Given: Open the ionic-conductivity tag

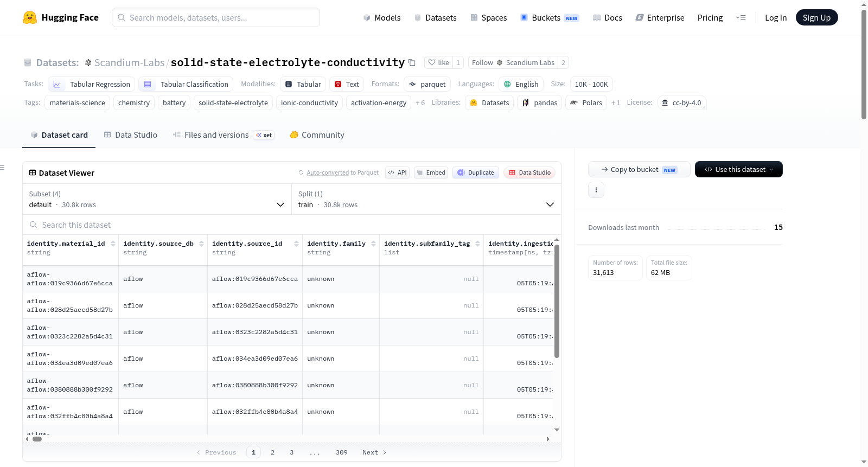Looking at the screenshot, I should (309, 103).
